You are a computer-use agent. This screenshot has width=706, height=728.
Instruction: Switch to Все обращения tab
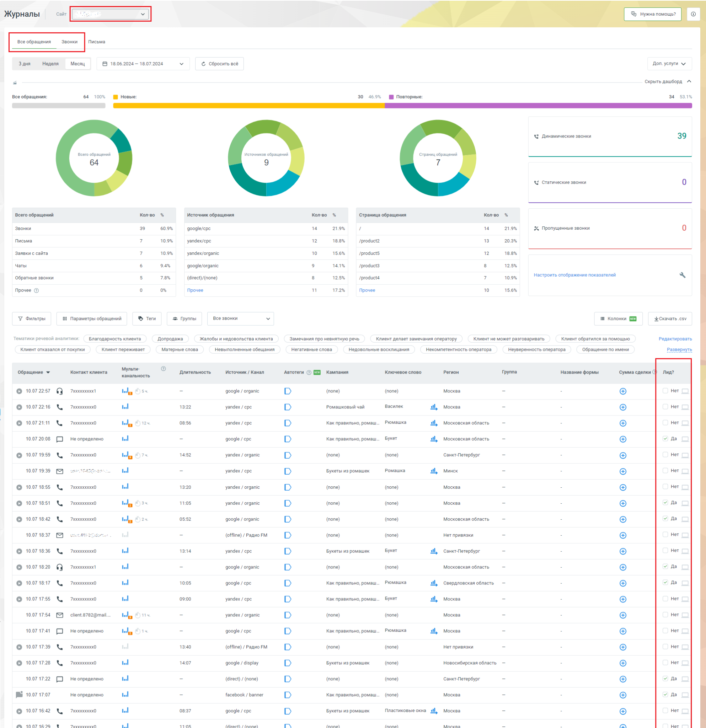pyautogui.click(x=34, y=42)
